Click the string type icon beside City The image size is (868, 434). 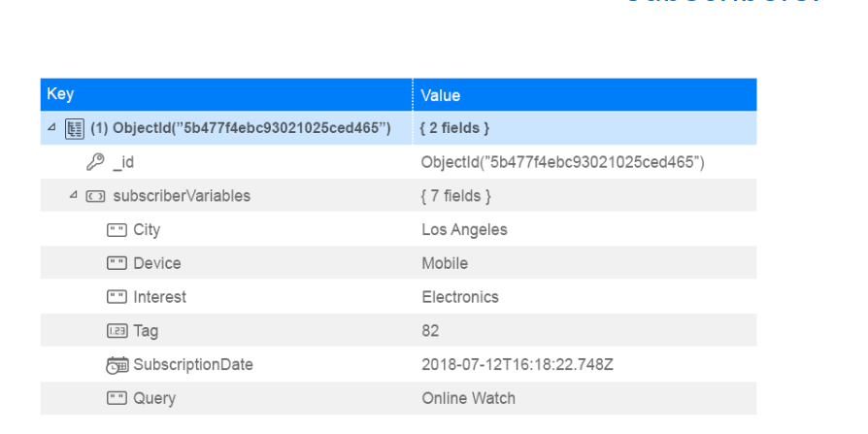pos(116,230)
